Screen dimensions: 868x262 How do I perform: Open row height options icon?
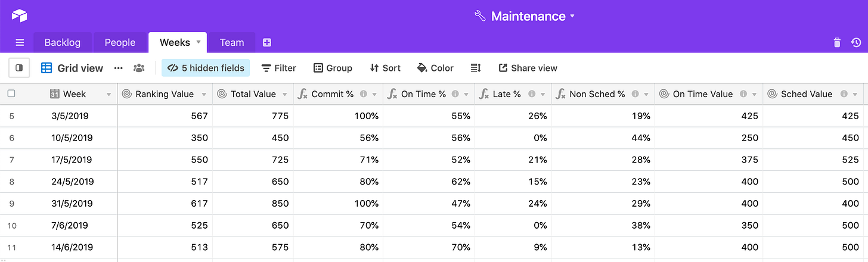click(476, 68)
